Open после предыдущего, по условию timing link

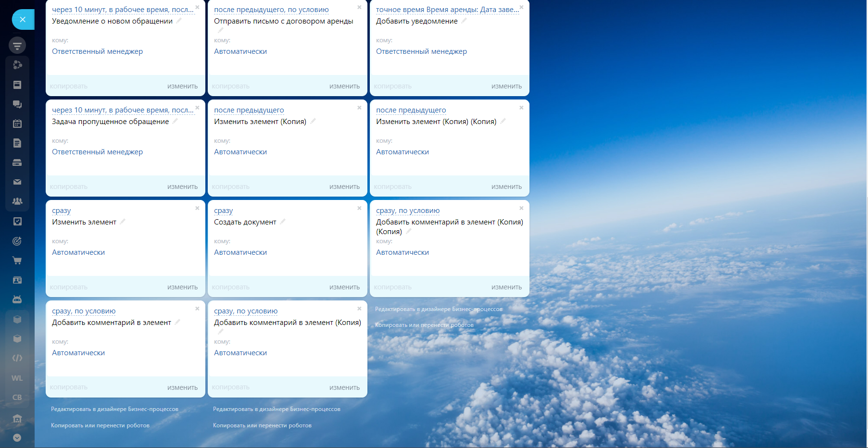271,10
